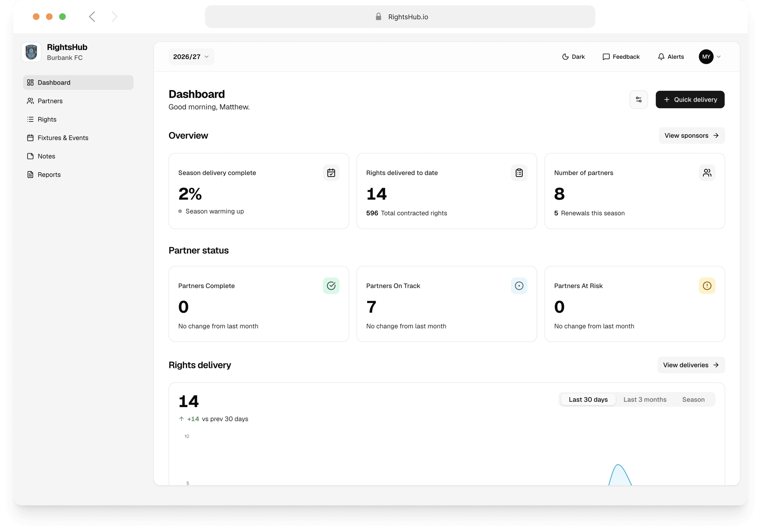761x532 pixels.
Task: Navigate to Fixtures & Events
Action: (78, 138)
